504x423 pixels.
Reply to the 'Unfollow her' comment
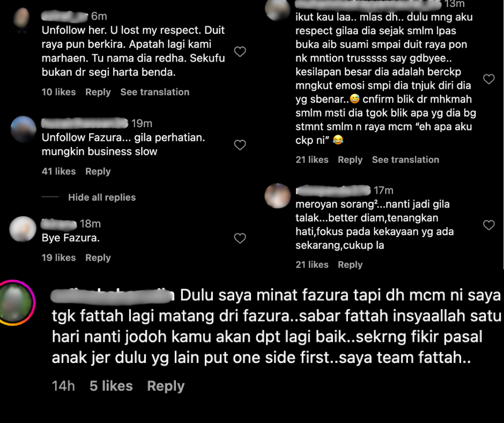tap(98, 92)
